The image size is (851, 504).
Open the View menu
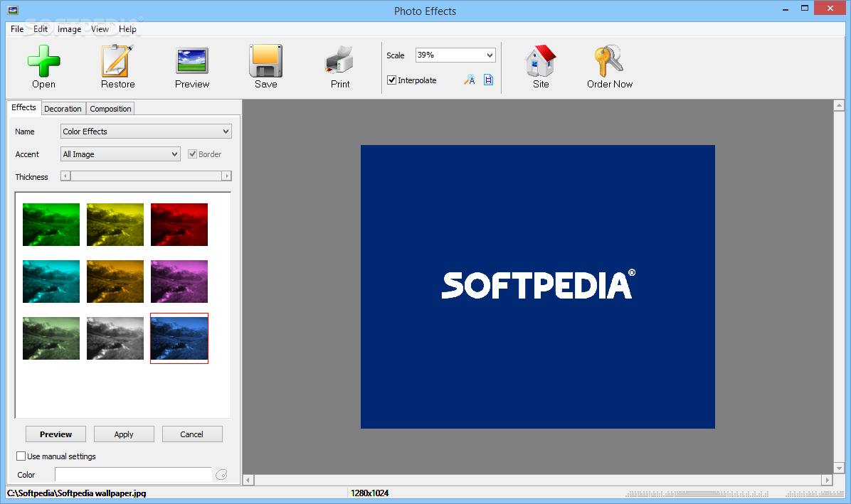click(x=100, y=28)
